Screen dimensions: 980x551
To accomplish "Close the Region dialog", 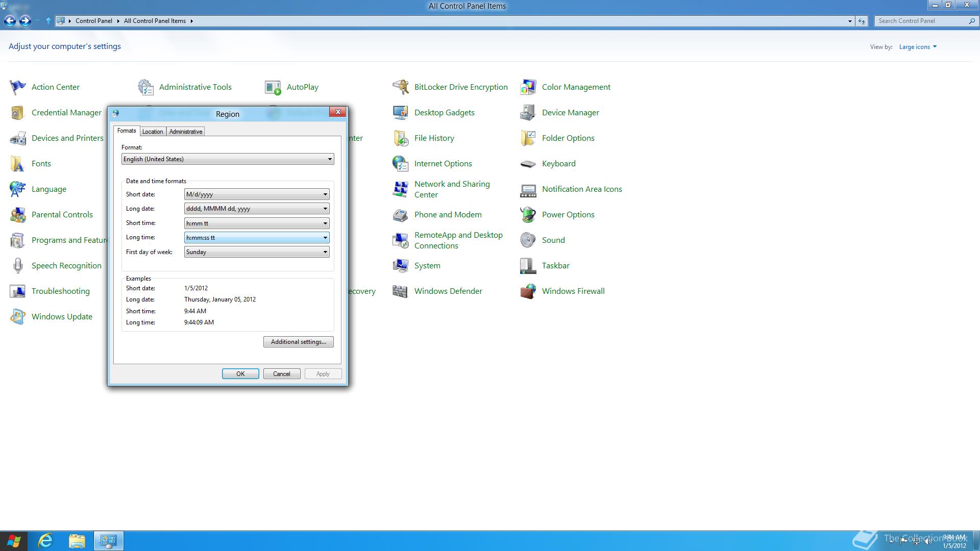I will tap(337, 112).
